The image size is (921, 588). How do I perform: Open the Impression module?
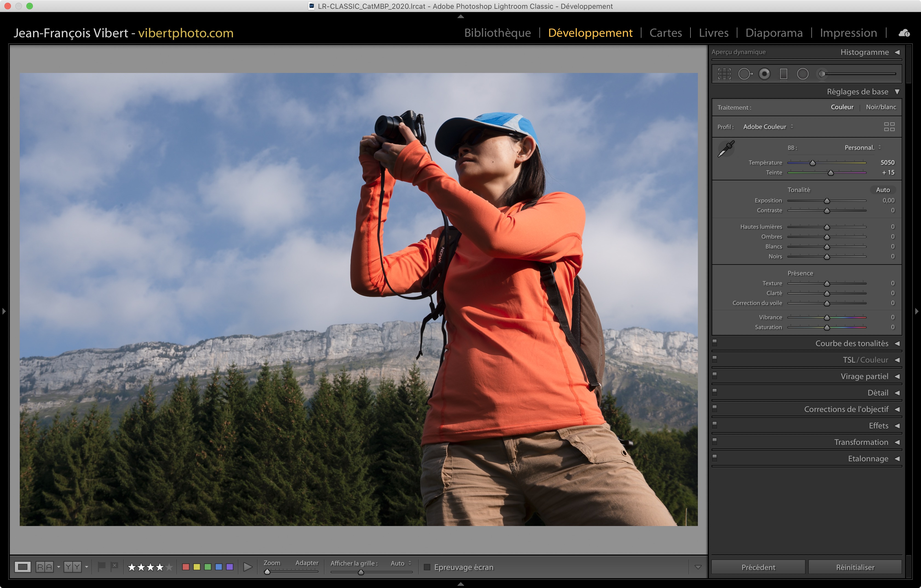coord(848,33)
